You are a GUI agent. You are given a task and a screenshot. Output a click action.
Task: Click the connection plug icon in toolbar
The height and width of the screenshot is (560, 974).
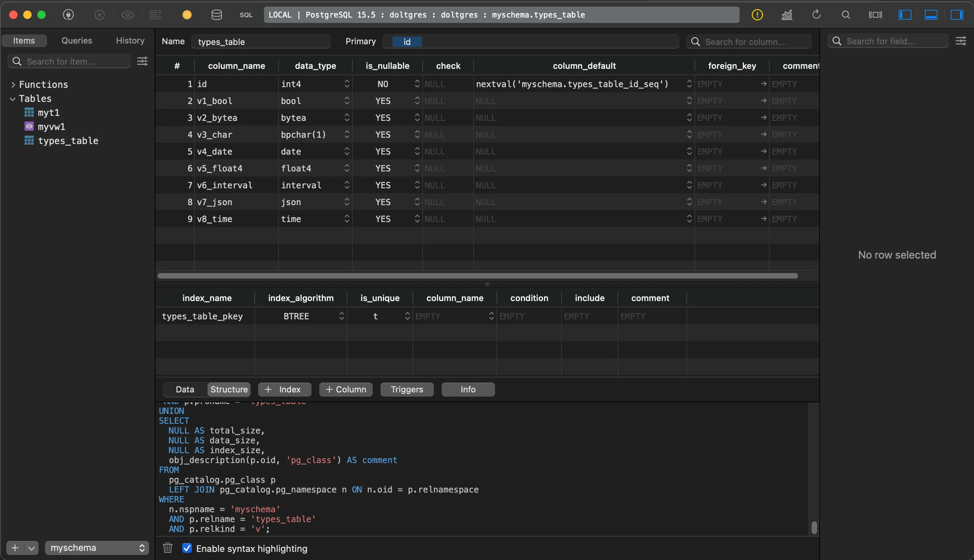tap(69, 15)
